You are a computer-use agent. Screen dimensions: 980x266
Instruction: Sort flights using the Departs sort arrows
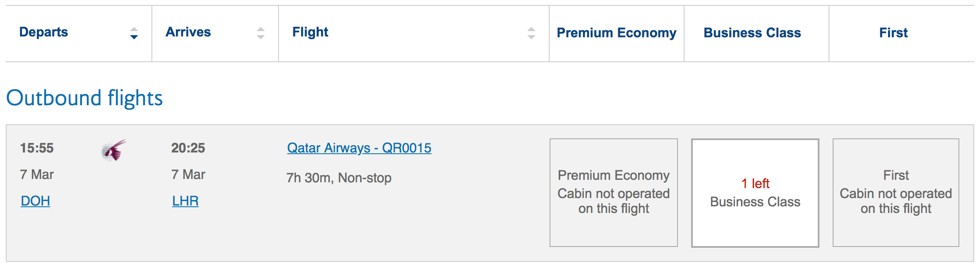134,33
